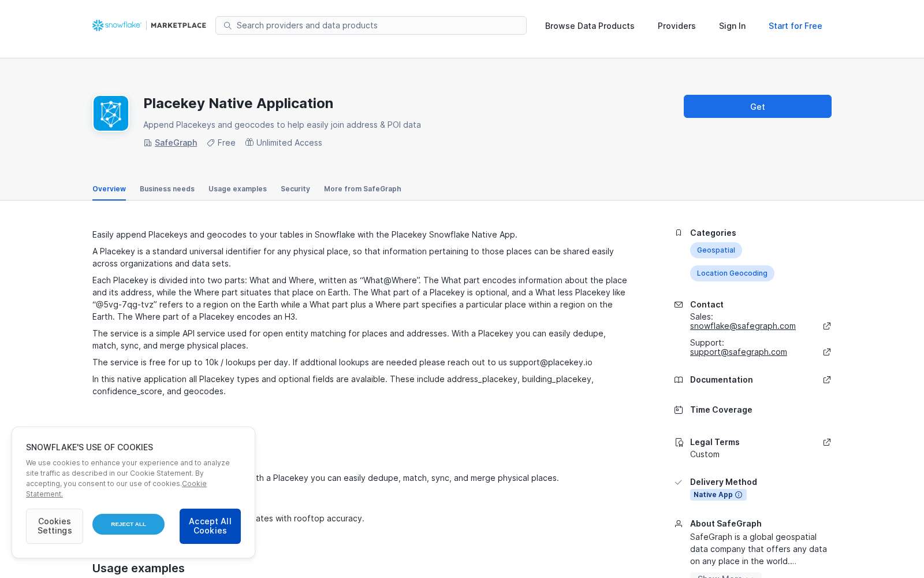Click the Unlimited Access gift icon
Viewport: 924px width, 578px height.
point(249,142)
